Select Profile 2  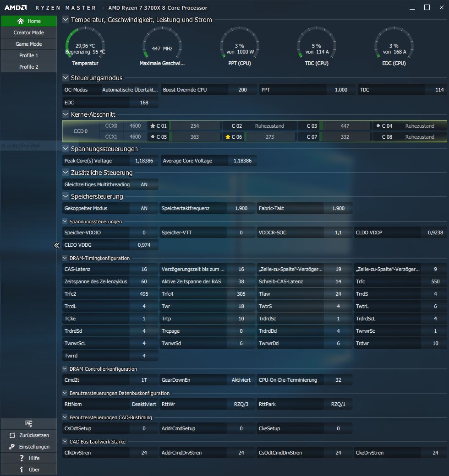click(x=28, y=67)
